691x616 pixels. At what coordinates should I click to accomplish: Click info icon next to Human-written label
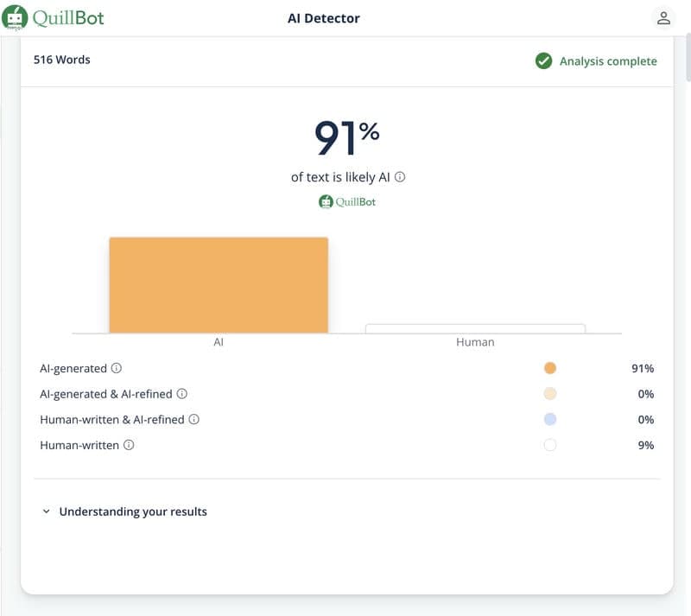(129, 446)
